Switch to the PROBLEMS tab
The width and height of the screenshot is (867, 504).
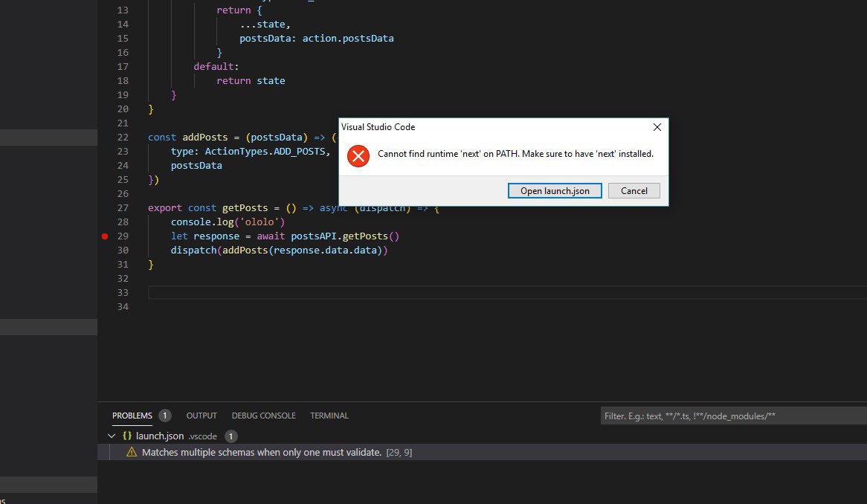coord(132,416)
